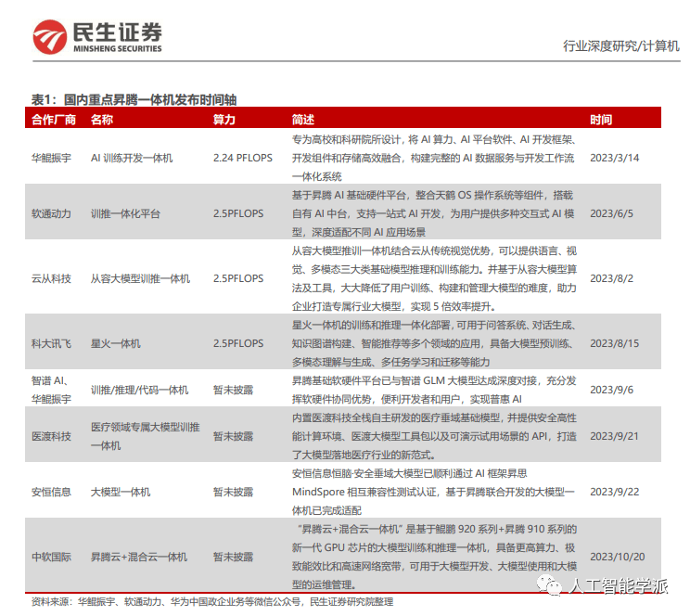Click the red Minsheng Securities logo emblem

[x=50, y=37]
